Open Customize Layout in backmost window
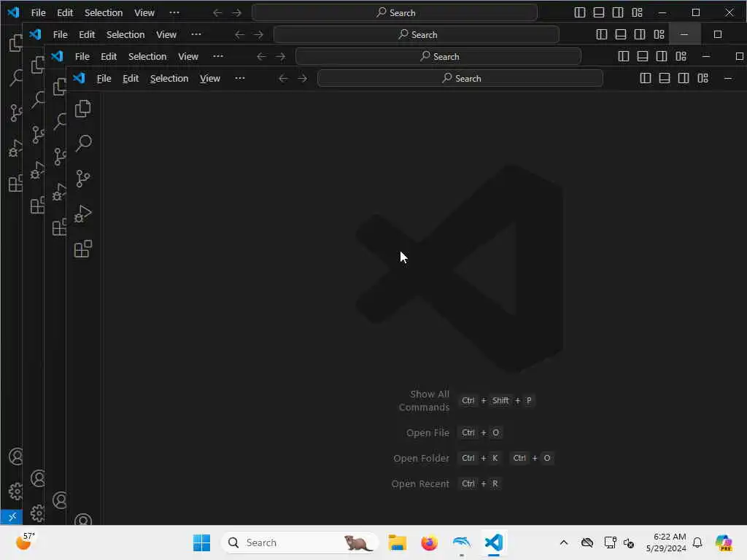Image resolution: width=747 pixels, height=560 pixels. pyautogui.click(x=637, y=12)
